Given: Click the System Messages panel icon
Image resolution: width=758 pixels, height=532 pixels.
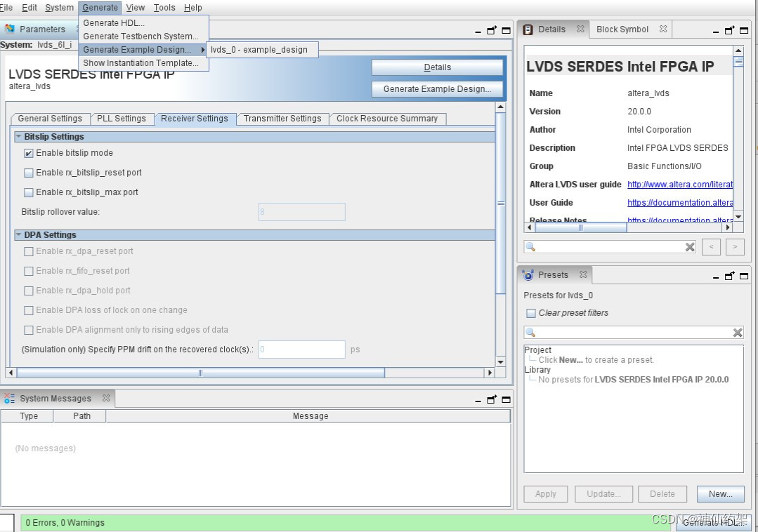Looking at the screenshot, I should pos(9,398).
